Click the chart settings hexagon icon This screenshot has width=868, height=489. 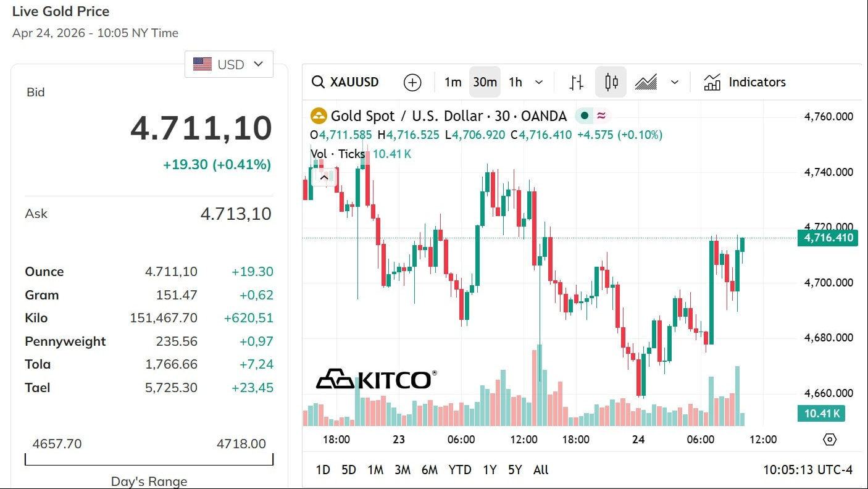[x=830, y=440]
